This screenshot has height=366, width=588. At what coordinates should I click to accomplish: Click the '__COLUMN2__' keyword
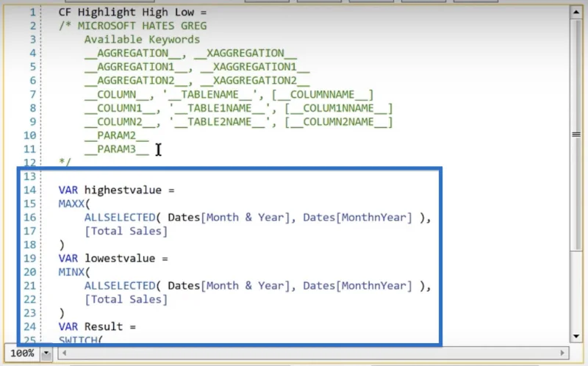click(120, 122)
